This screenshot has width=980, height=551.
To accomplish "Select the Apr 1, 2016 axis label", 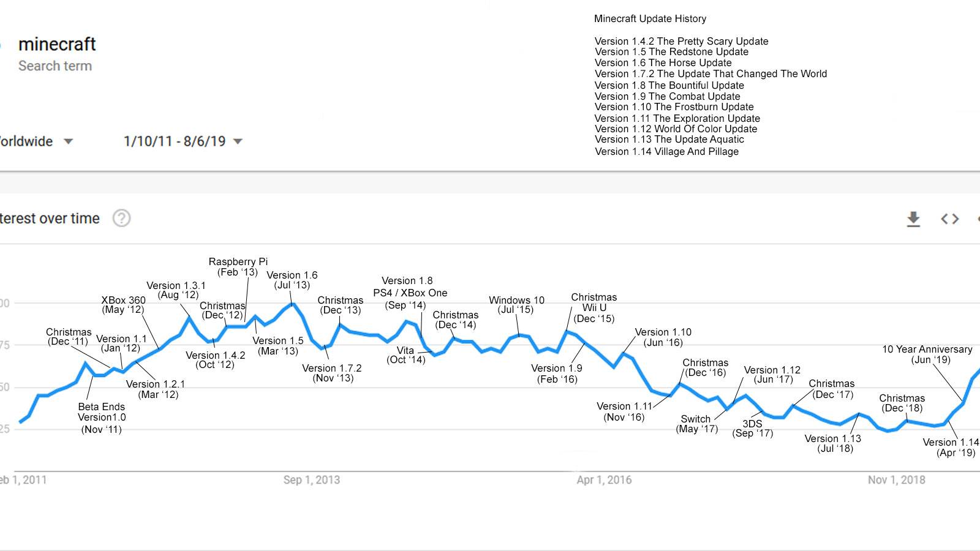I will click(604, 480).
